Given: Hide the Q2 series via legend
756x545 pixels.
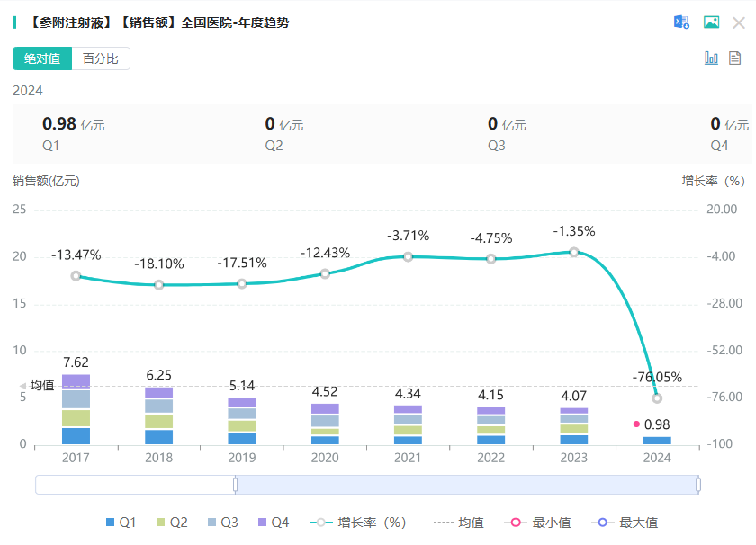Looking at the screenshot, I should [172, 523].
